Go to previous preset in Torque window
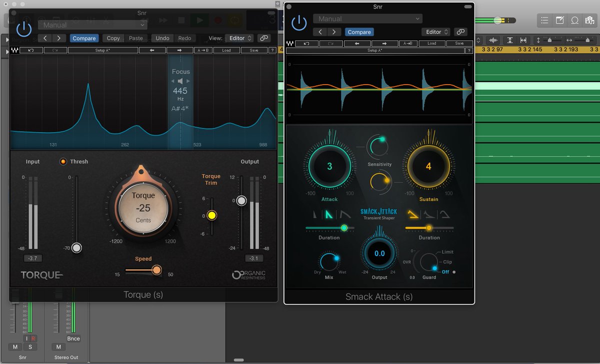600x364 pixels. click(45, 38)
